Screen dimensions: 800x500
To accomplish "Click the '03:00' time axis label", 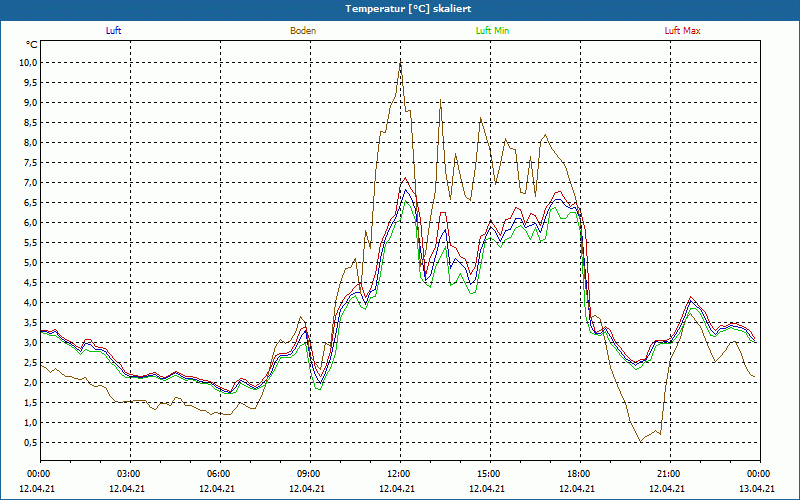I will click(x=130, y=474).
